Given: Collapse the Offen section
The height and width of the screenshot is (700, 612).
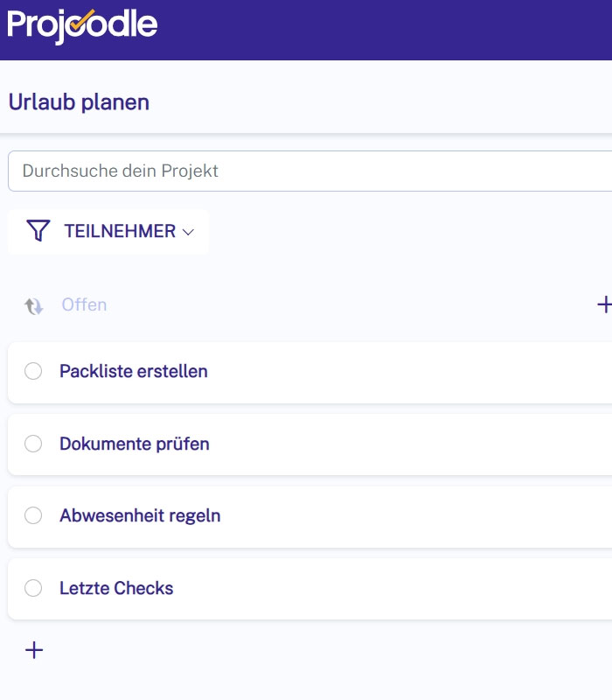Looking at the screenshot, I should click(83, 304).
